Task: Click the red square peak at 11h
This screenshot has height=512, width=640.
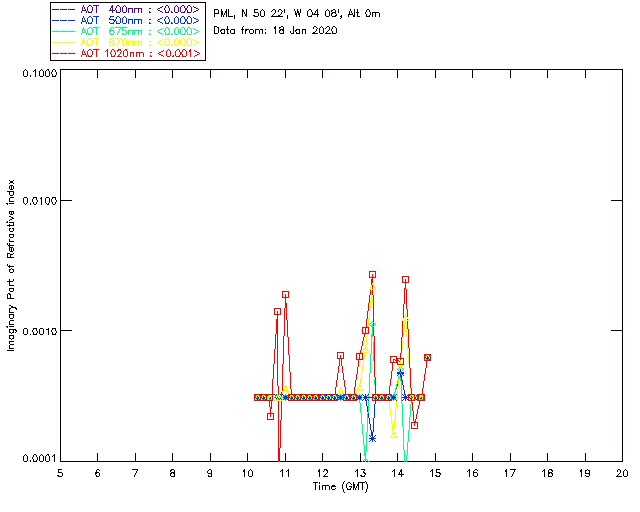Action: coord(285,295)
